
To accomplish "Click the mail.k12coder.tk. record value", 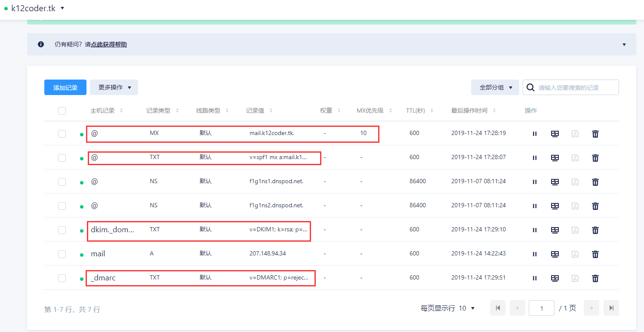I will pyautogui.click(x=272, y=133).
